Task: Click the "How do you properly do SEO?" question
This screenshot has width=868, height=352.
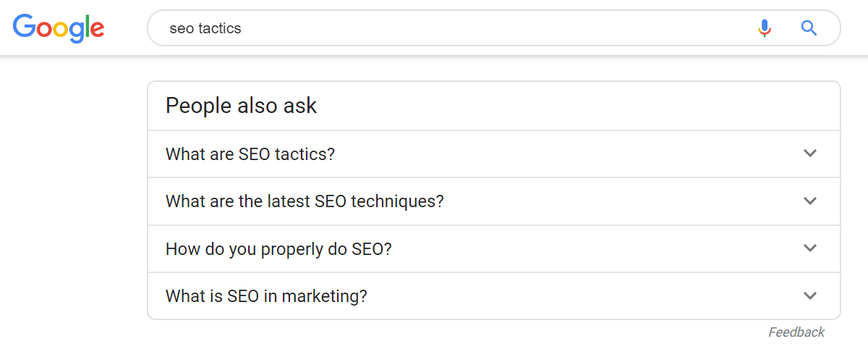Action: coord(278,249)
